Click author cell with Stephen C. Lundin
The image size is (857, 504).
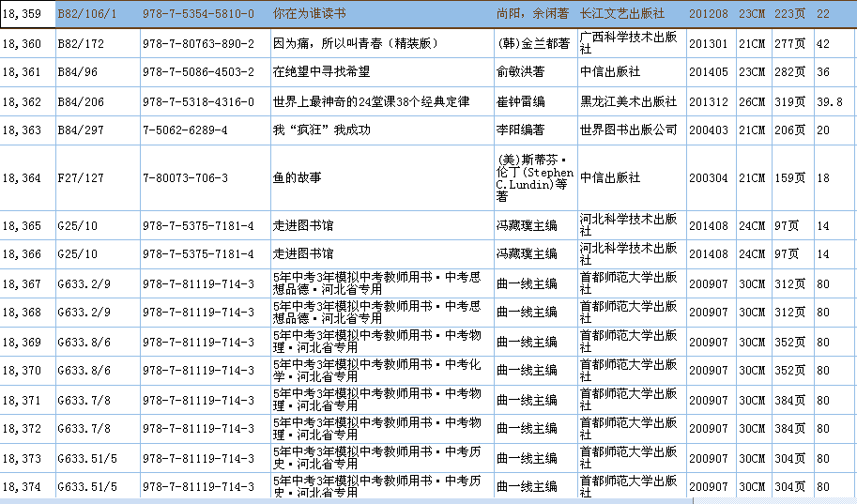pyautogui.click(x=536, y=177)
